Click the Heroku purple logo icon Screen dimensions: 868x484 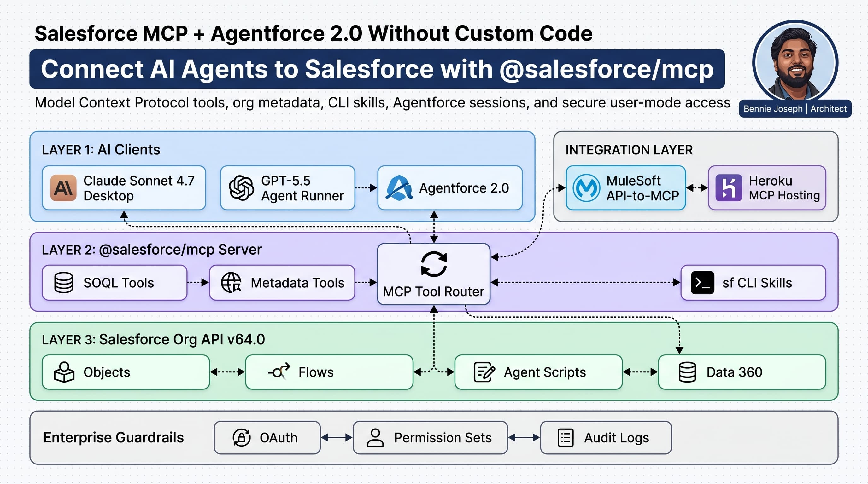[729, 188]
